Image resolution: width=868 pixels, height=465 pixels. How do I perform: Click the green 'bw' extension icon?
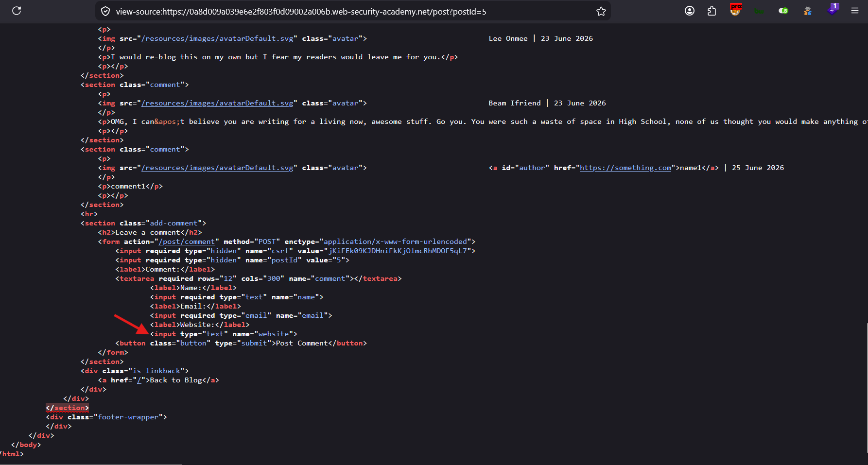click(759, 11)
